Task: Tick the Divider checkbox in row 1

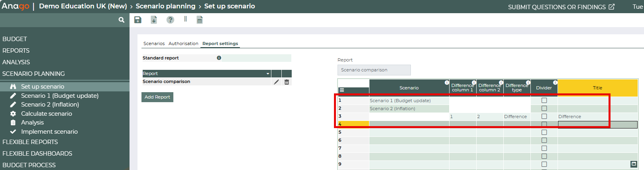Action: (x=544, y=101)
